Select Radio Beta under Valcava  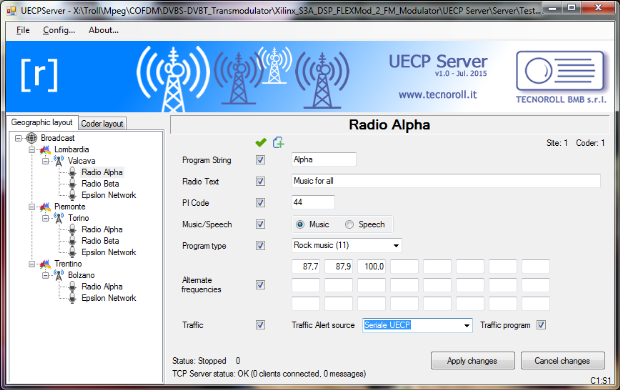100,184
